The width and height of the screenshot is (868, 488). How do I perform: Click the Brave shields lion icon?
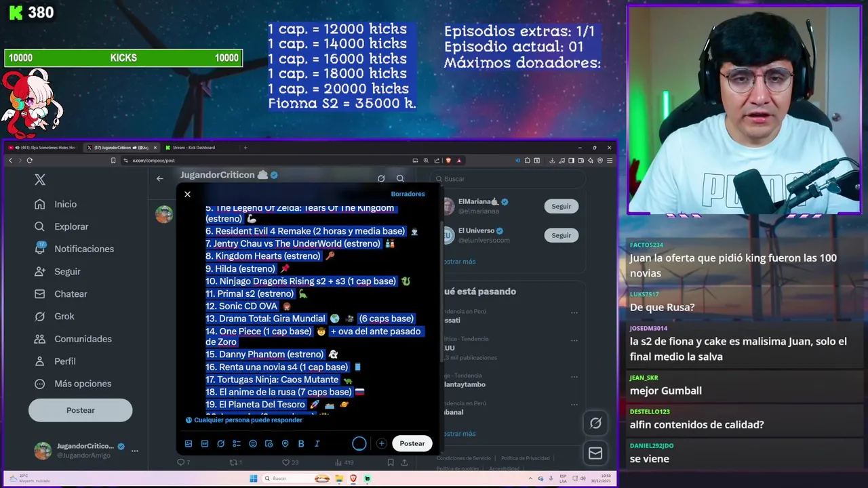[449, 161]
